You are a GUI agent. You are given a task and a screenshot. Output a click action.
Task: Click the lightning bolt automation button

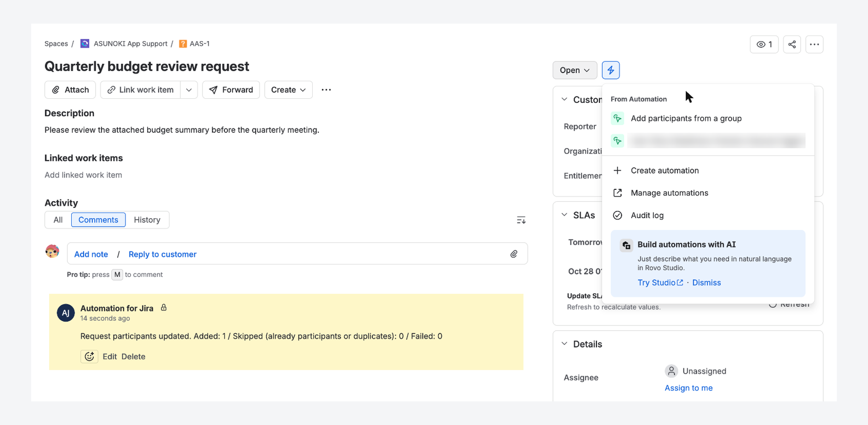[610, 70]
